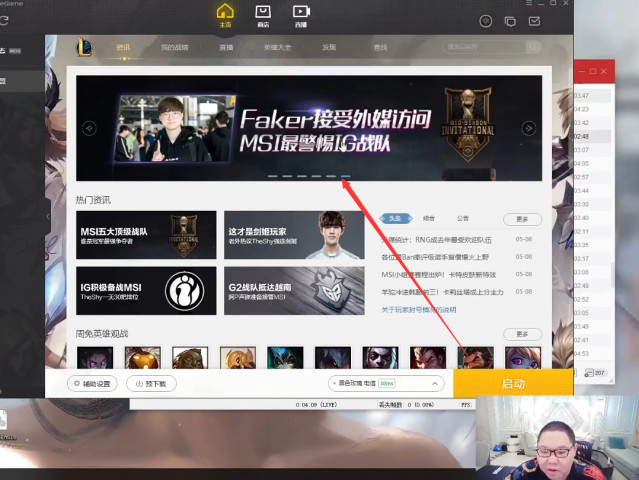Click the first free-rotation hero portrait
Screen dimensions: 639x480
[95, 358]
